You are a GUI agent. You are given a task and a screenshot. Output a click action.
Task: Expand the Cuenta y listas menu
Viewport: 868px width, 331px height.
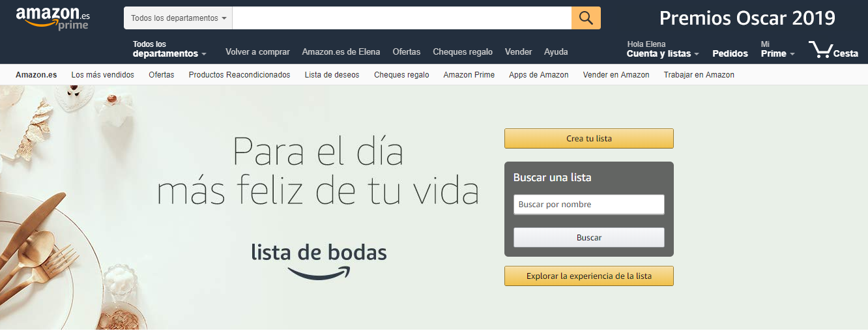click(x=663, y=49)
